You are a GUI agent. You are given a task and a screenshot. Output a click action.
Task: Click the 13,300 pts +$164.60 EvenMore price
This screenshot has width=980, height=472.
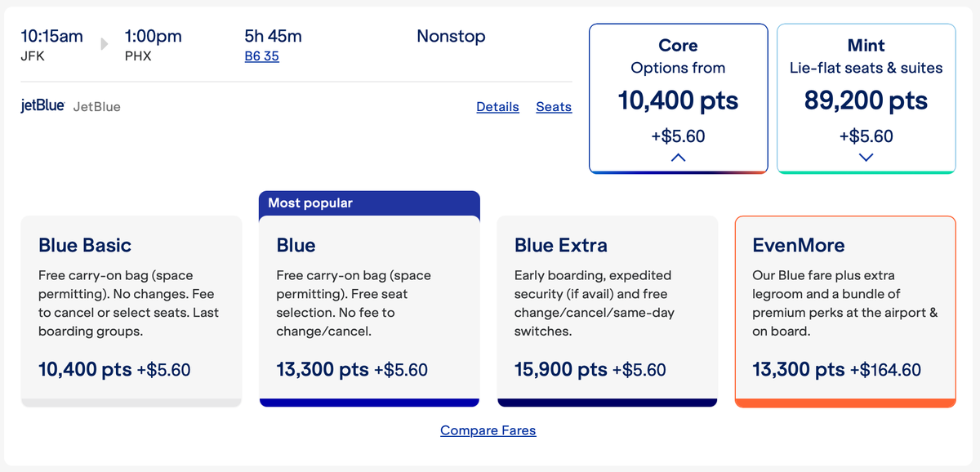coord(836,369)
